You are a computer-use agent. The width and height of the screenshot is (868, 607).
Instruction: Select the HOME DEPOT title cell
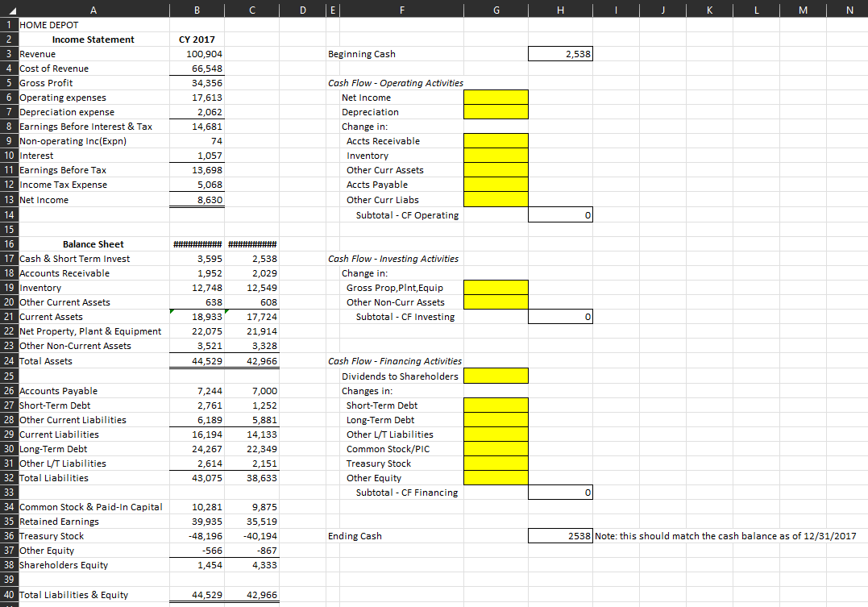(94, 25)
